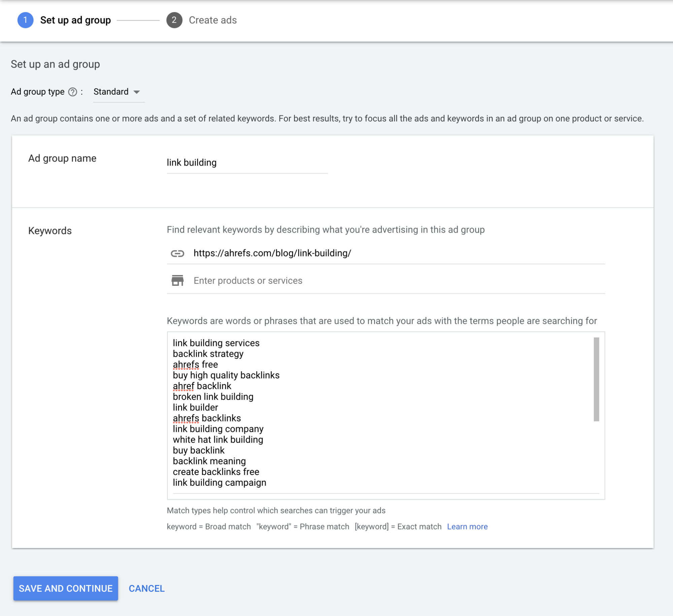
Task: Click the Ad group type help icon
Action: click(72, 92)
